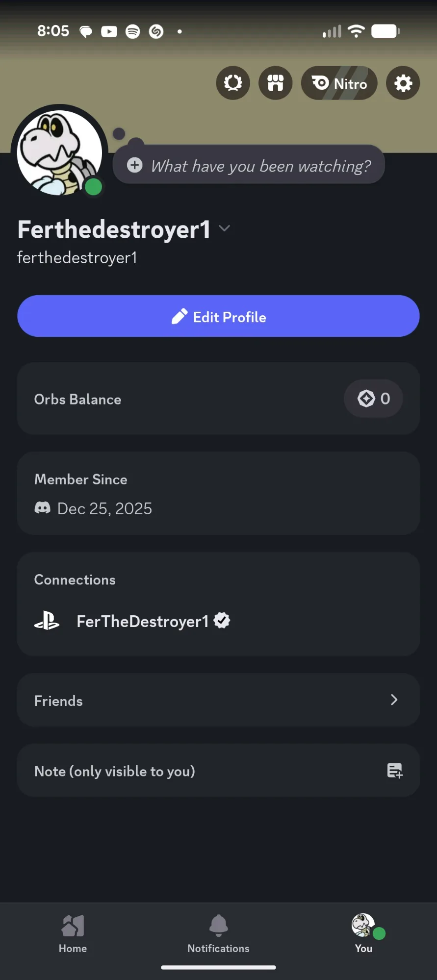Add a note using the note icon

pyautogui.click(x=394, y=771)
